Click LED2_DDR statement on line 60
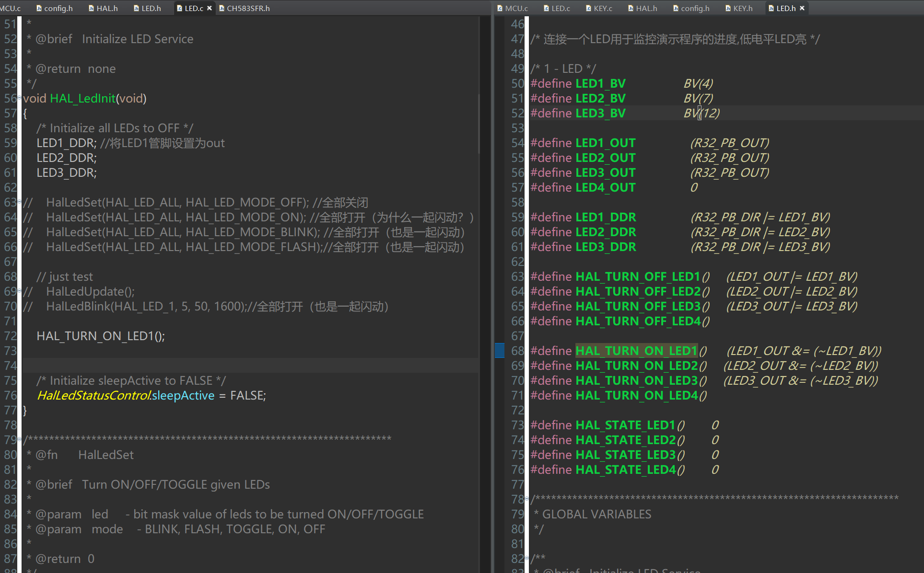Image resolution: width=924 pixels, height=573 pixels. pos(67,158)
